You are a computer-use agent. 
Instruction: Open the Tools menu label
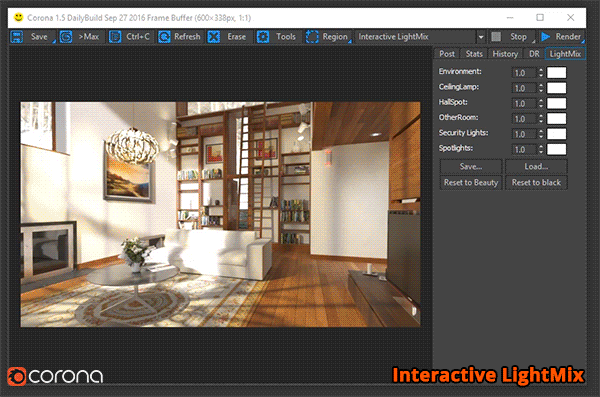[x=286, y=37]
